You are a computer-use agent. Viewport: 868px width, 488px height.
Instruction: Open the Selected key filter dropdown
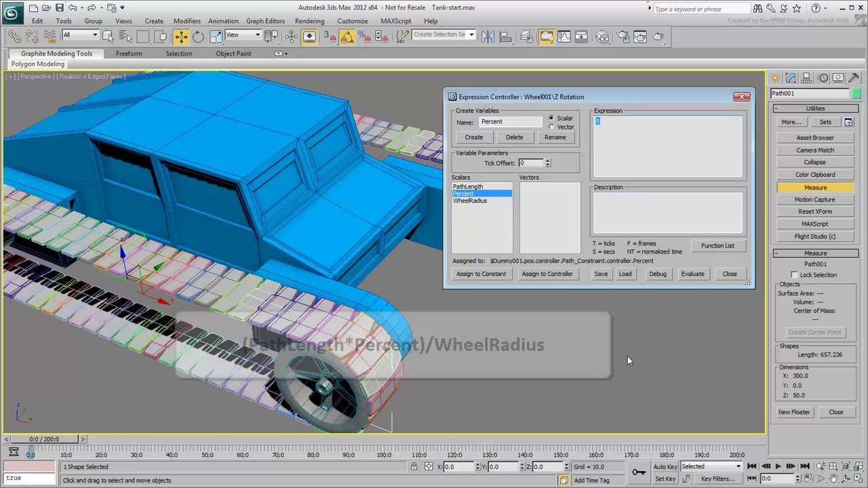[x=711, y=466]
